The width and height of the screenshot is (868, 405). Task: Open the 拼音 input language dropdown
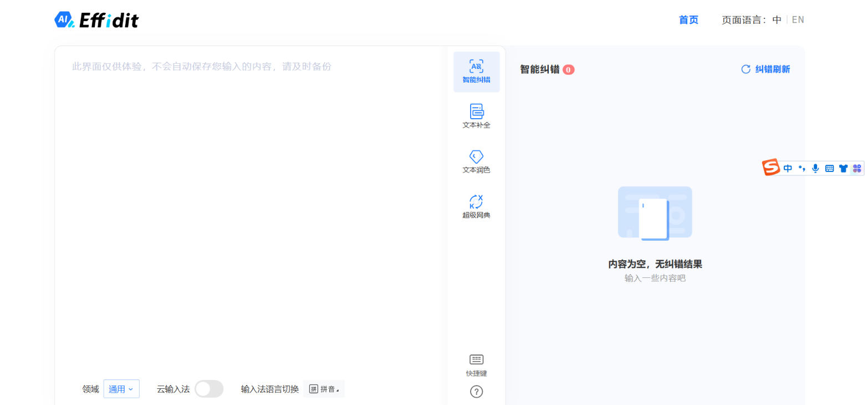point(324,389)
